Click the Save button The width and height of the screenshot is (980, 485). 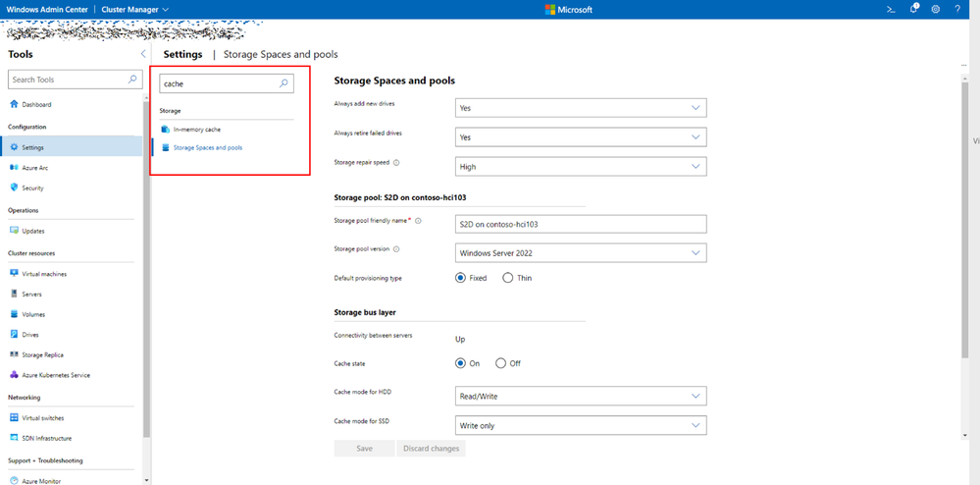coord(364,448)
